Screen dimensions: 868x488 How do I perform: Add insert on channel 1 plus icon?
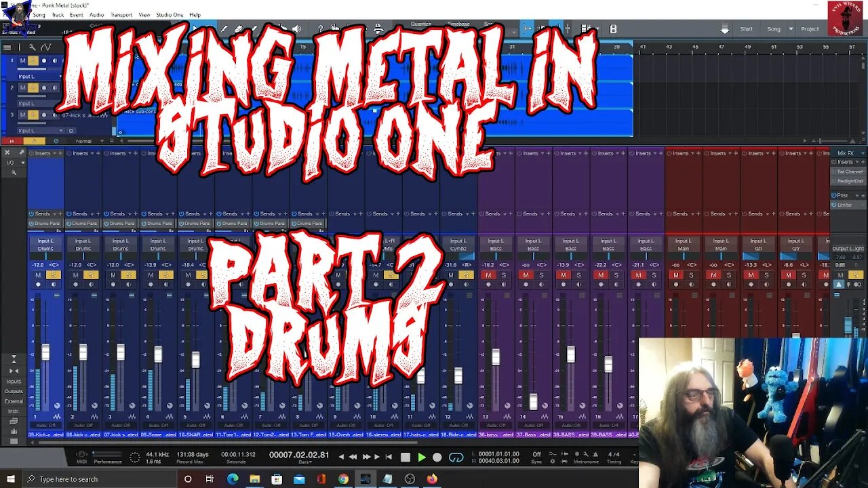pyautogui.click(x=60, y=153)
